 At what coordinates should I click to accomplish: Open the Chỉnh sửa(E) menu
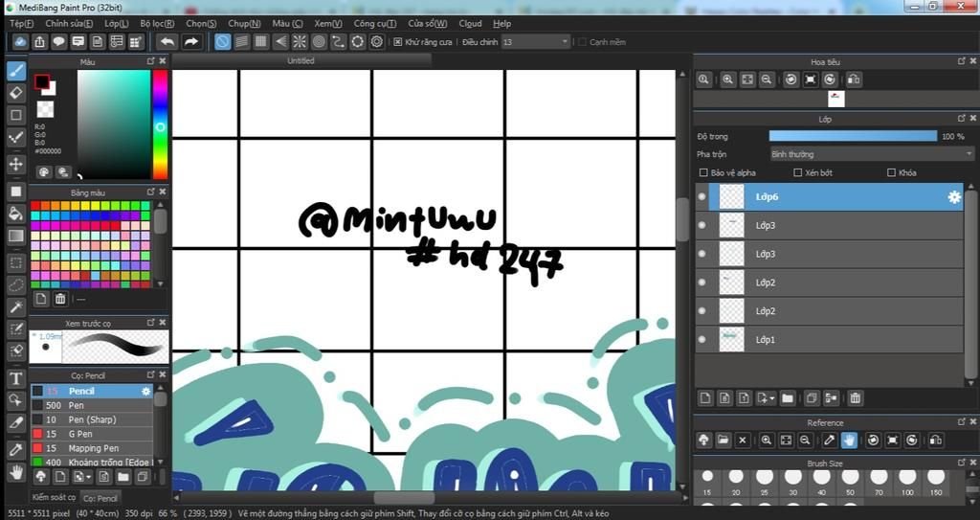[x=69, y=23]
